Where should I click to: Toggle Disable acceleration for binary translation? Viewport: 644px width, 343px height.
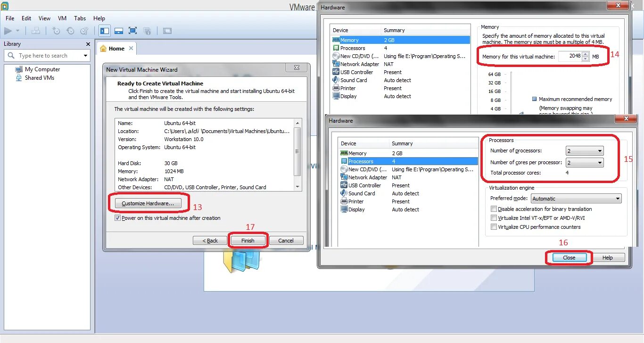point(494,209)
